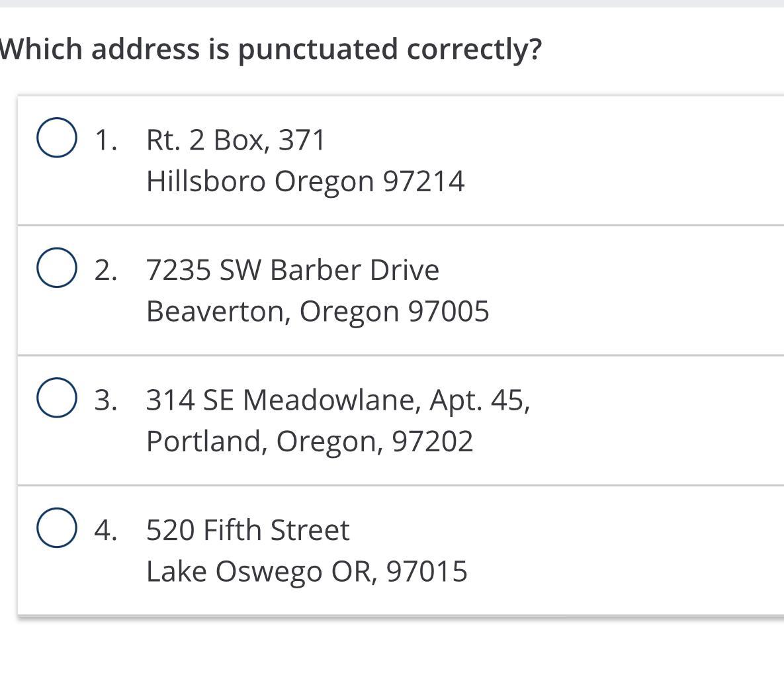The image size is (784, 675).
Task: Click the number label '2.'
Action: (x=106, y=270)
